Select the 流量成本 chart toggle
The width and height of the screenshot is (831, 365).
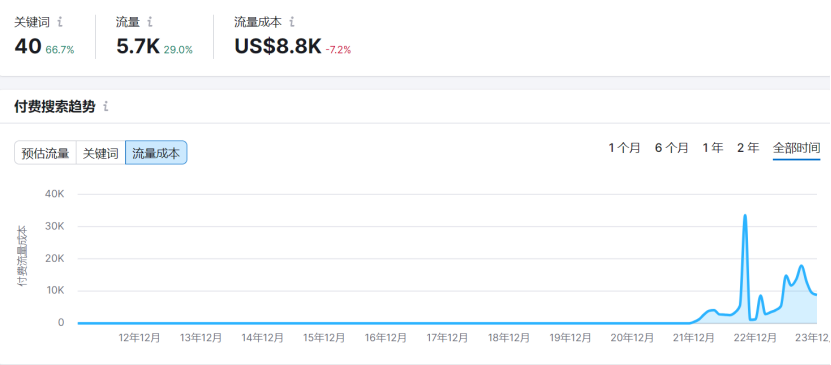[156, 154]
